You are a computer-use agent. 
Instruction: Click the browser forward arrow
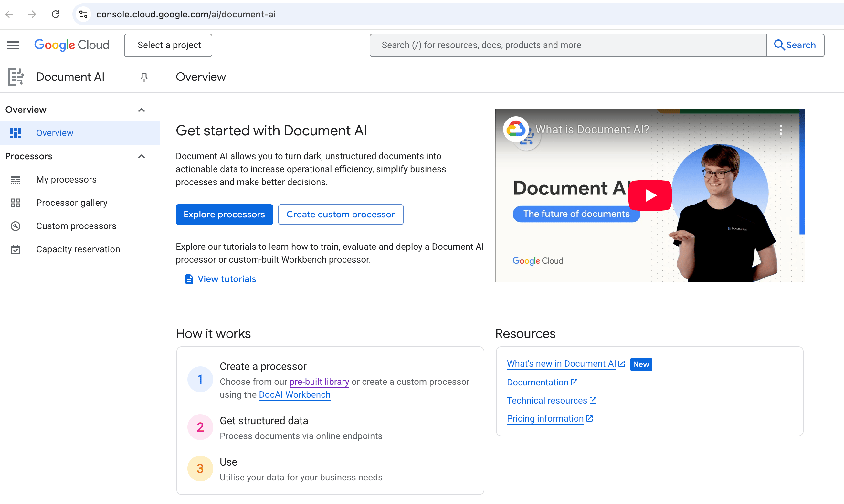32,14
